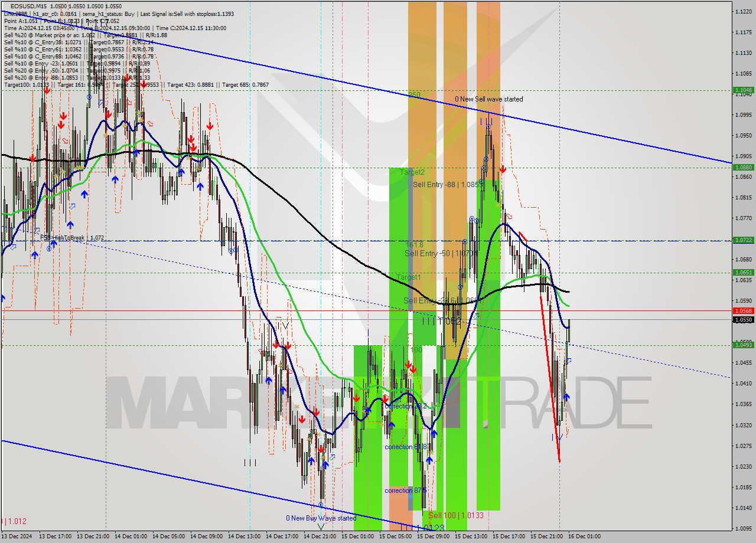Click the green 1.1048 price tag
Screen dimensions: 756x543
coord(743,90)
